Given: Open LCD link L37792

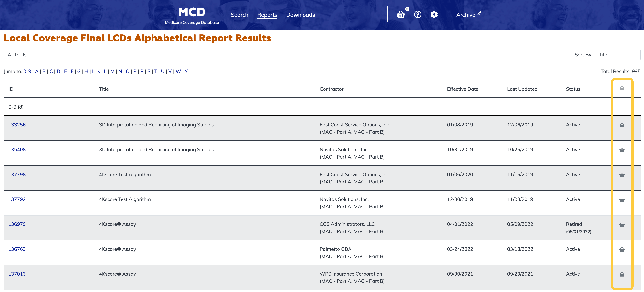Looking at the screenshot, I should click(17, 199).
